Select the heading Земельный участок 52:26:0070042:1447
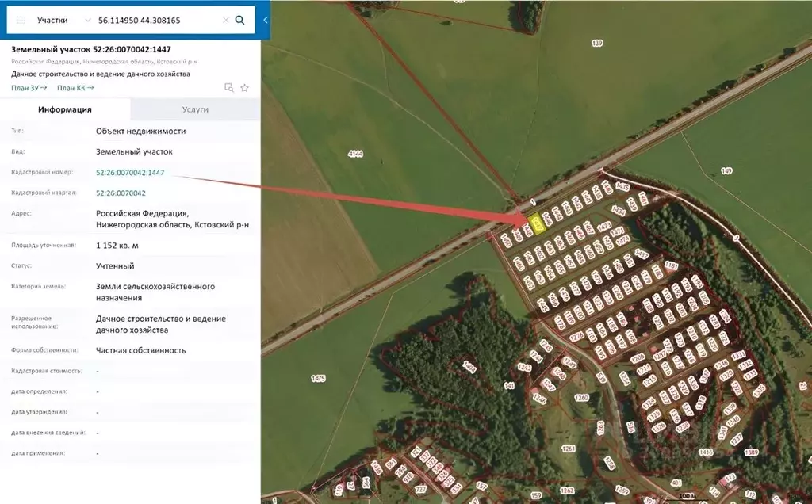 (x=91, y=49)
